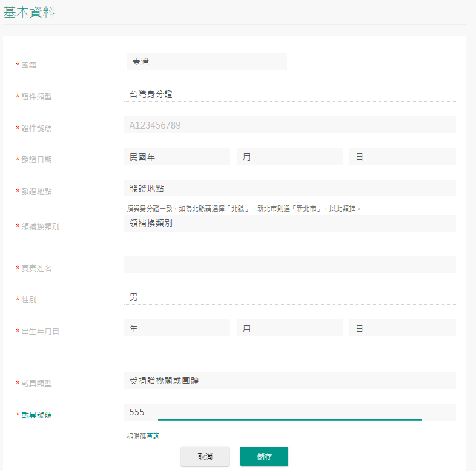Viewport: 476px width, 471px height.
Task: Save the form with 儲存 button
Action: click(264, 456)
